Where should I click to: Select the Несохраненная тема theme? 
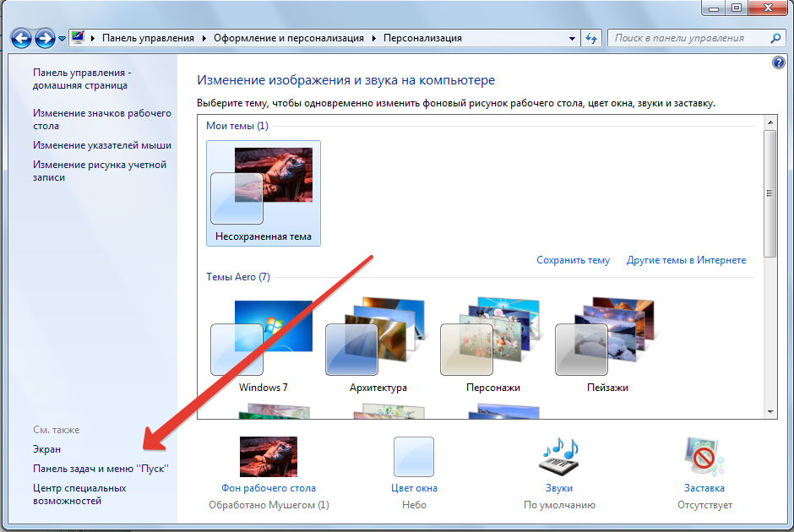[264, 193]
